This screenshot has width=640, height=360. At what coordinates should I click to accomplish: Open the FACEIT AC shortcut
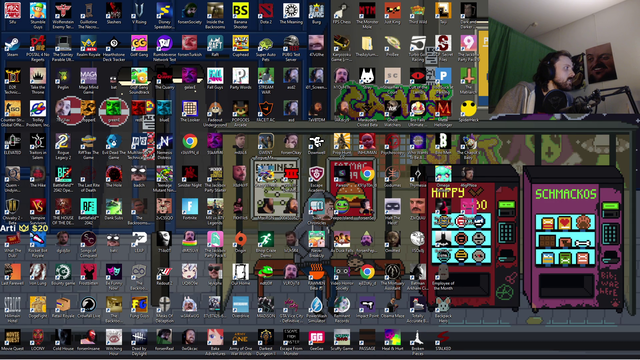click(266, 109)
